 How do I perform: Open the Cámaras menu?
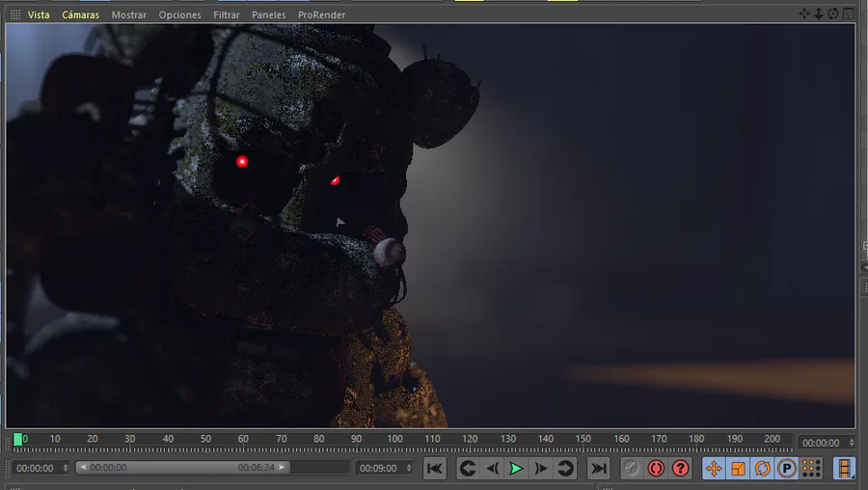(80, 14)
